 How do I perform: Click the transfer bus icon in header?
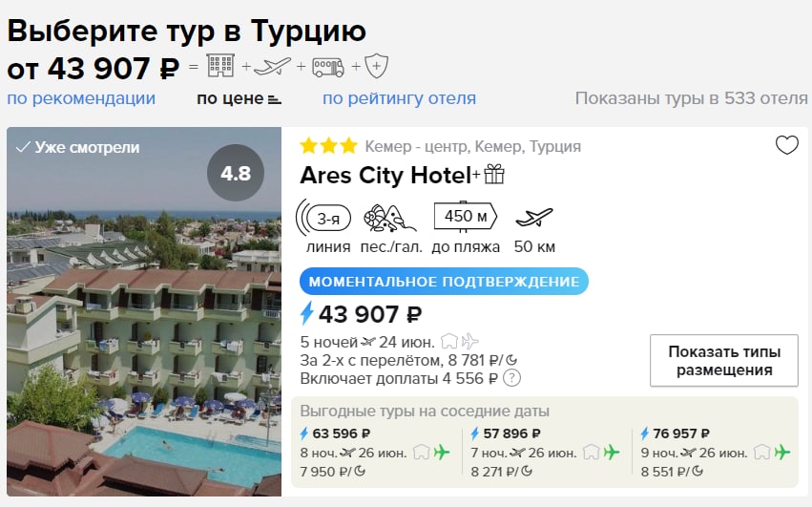pyautogui.click(x=328, y=66)
